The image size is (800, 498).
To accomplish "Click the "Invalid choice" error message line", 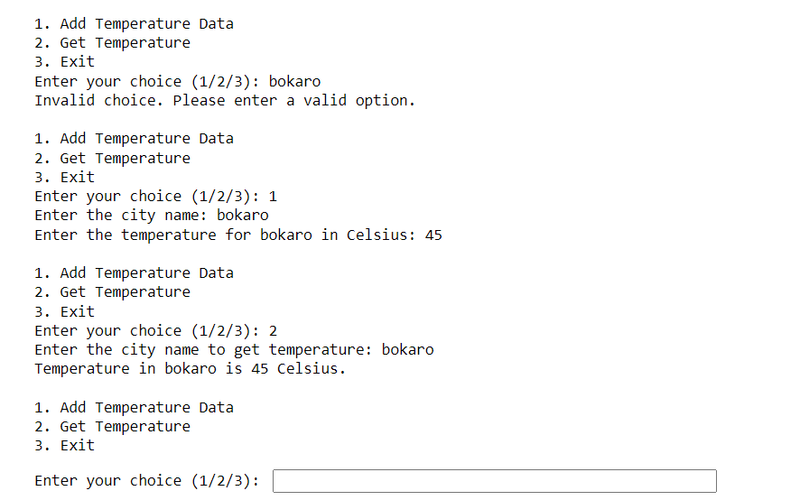I will click(224, 101).
